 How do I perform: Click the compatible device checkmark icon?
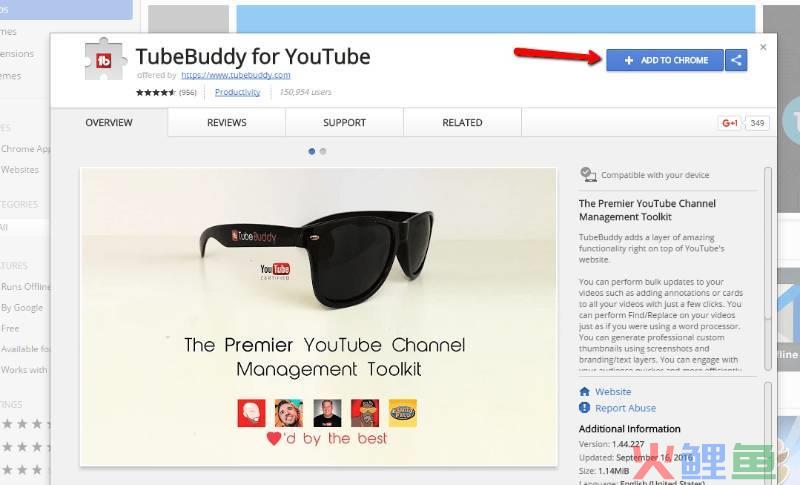tap(588, 174)
